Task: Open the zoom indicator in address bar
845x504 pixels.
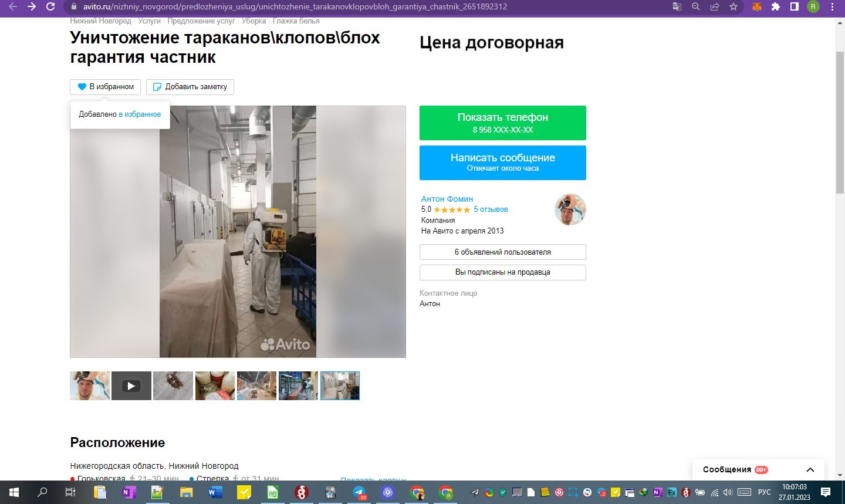Action: (x=695, y=6)
